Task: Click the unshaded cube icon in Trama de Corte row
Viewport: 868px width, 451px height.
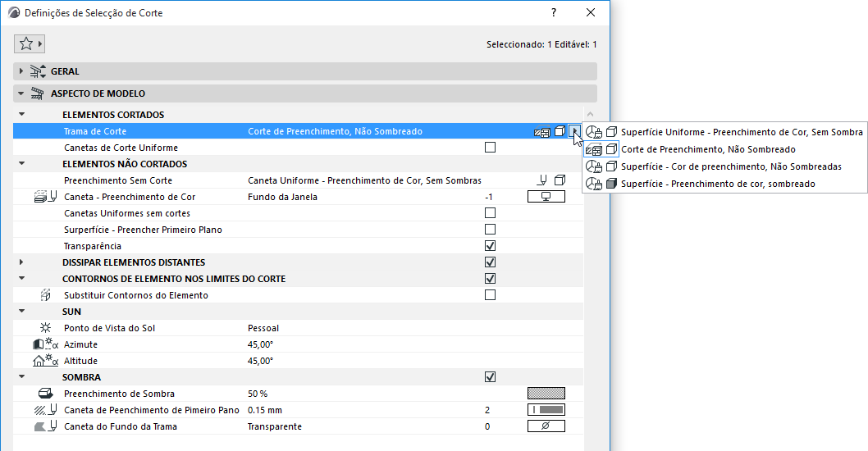Action: (x=560, y=131)
